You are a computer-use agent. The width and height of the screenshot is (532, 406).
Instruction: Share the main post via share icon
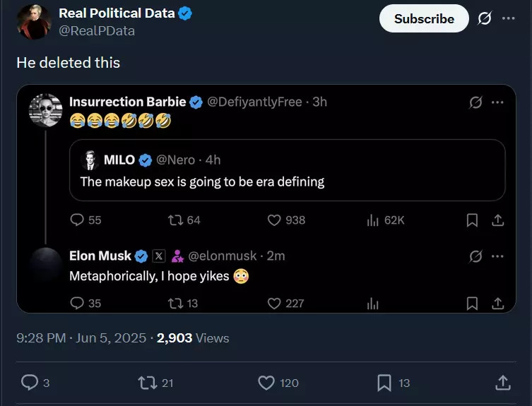[x=502, y=383]
